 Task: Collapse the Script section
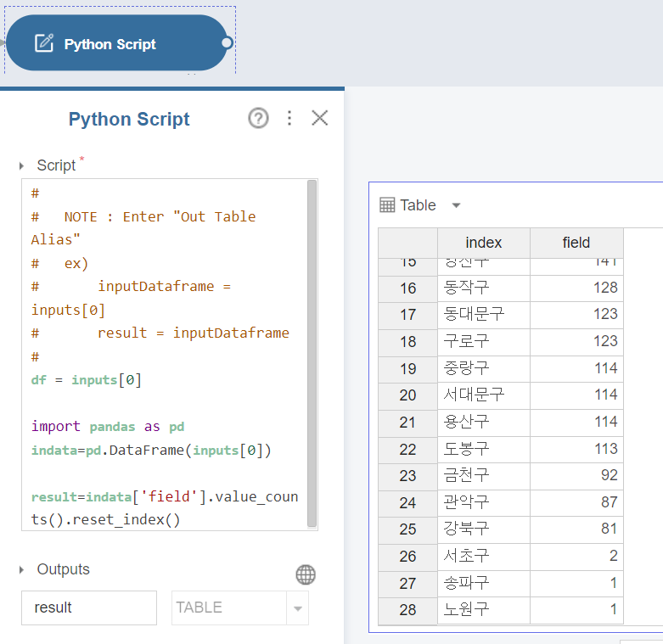[x=22, y=166]
